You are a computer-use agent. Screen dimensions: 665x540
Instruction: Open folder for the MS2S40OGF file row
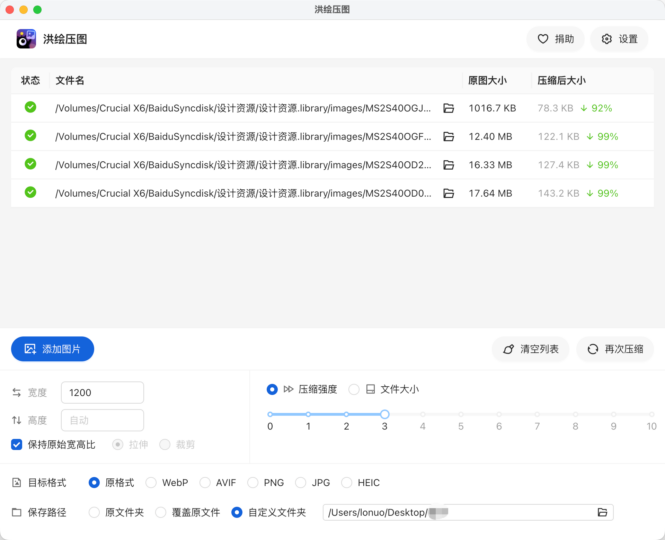pos(448,137)
